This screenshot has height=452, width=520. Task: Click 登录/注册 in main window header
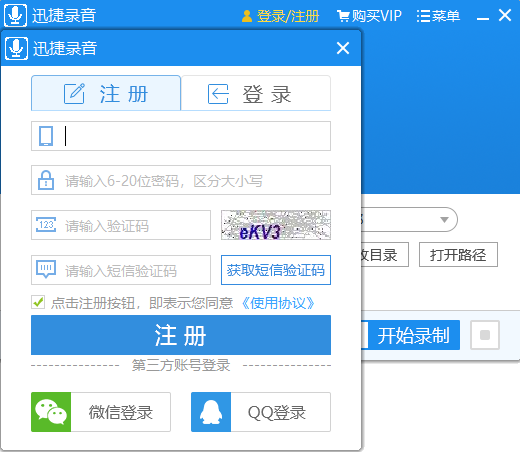coord(288,16)
